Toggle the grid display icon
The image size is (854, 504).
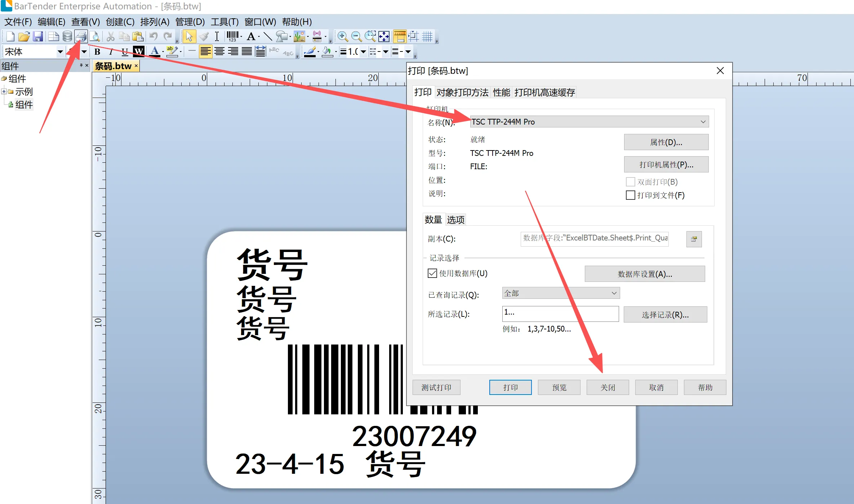(427, 36)
